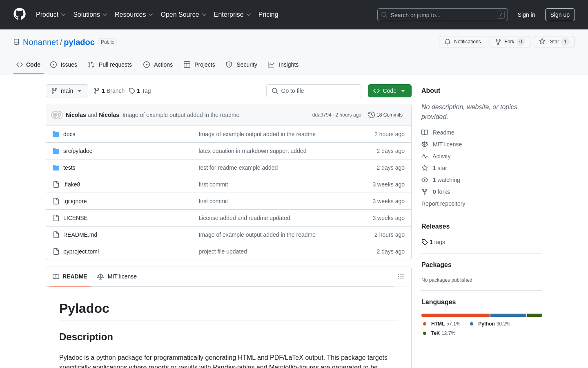Click the README.md file icon
This screenshot has width=588, height=368.
coord(56,235)
